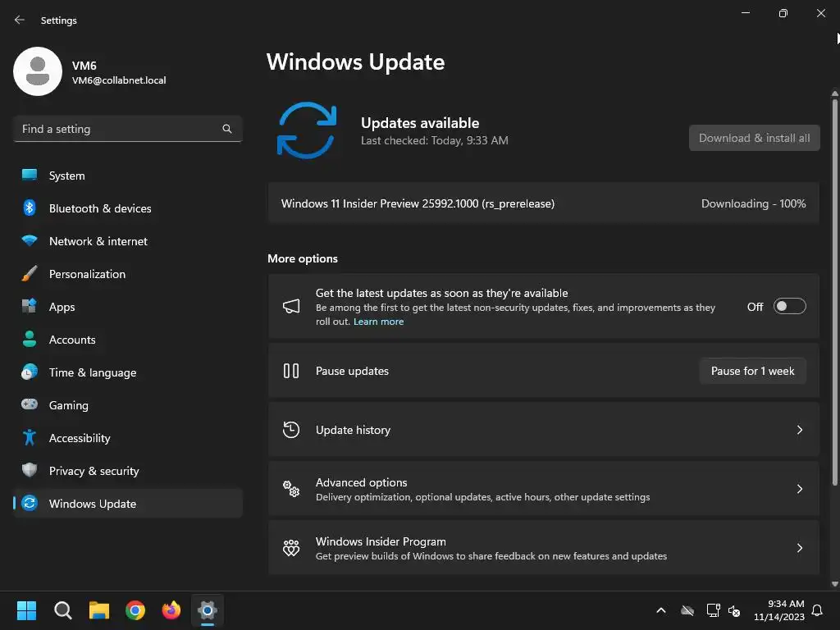Click the gears icon for Advanced options
Image resolution: width=840 pixels, height=630 pixels.
pos(291,489)
